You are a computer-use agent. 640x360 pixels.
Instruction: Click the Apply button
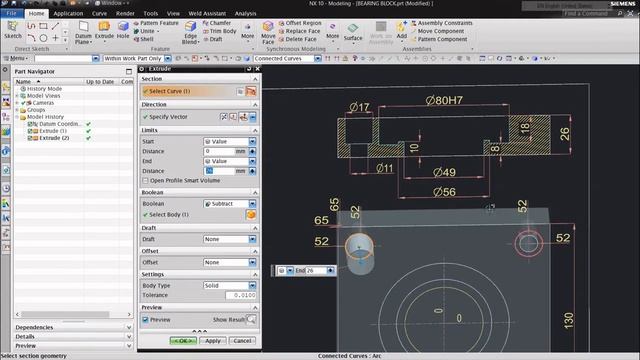(x=213, y=340)
